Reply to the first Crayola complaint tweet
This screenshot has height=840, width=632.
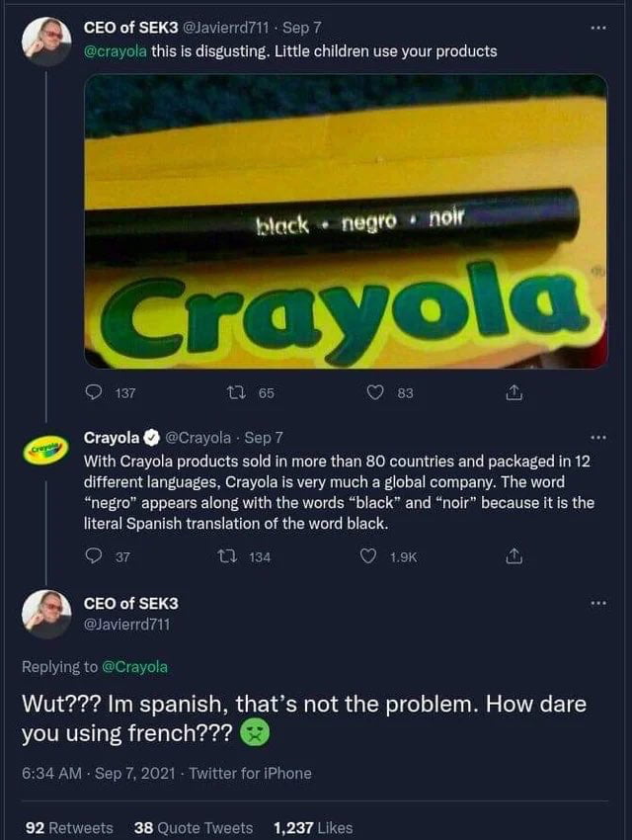pyautogui.click(x=96, y=393)
